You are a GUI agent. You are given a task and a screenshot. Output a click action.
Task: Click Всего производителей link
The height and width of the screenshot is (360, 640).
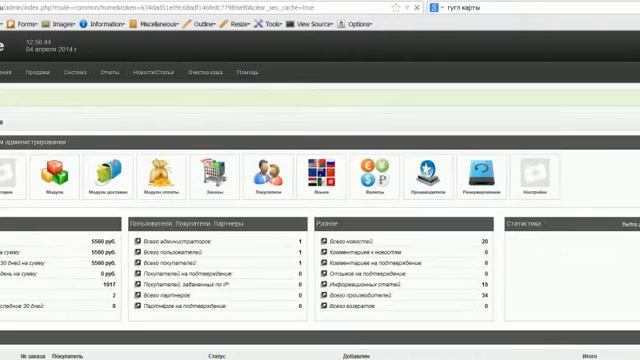tap(360, 295)
